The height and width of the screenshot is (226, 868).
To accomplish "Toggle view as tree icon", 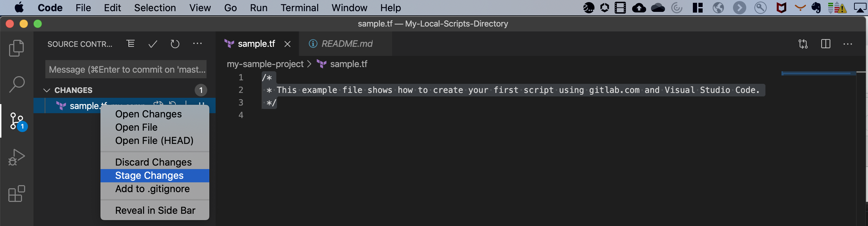I will [130, 44].
